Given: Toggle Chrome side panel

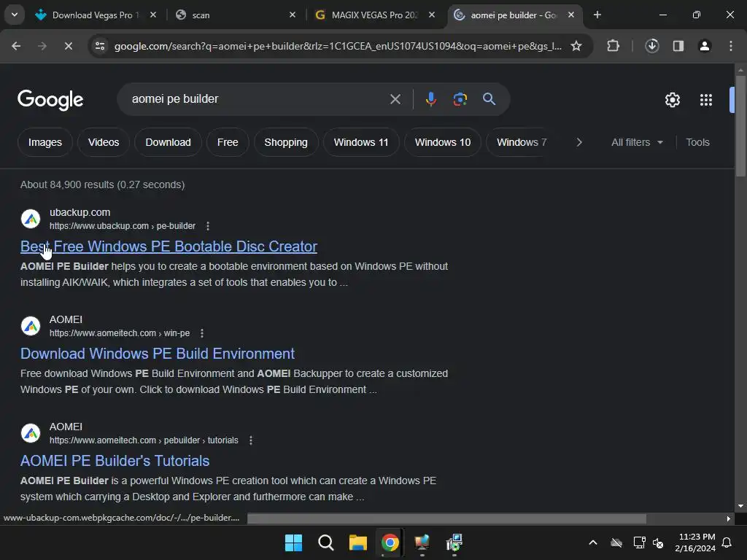Looking at the screenshot, I should coord(678,46).
